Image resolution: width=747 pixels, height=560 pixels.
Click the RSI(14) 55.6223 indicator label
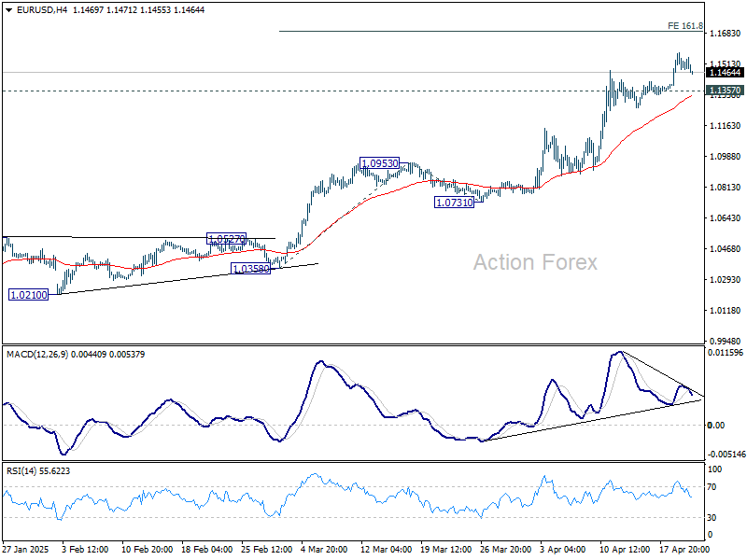pyautogui.click(x=38, y=471)
